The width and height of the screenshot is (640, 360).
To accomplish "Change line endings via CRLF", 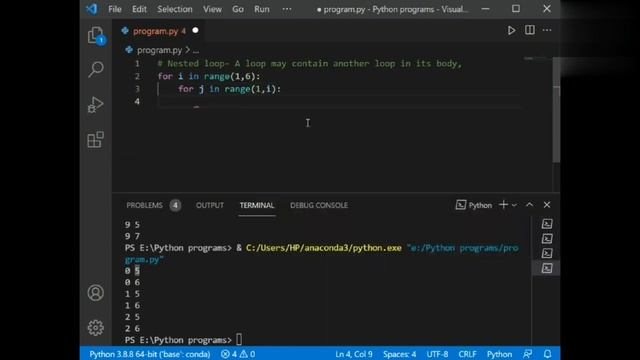I will tap(467, 354).
